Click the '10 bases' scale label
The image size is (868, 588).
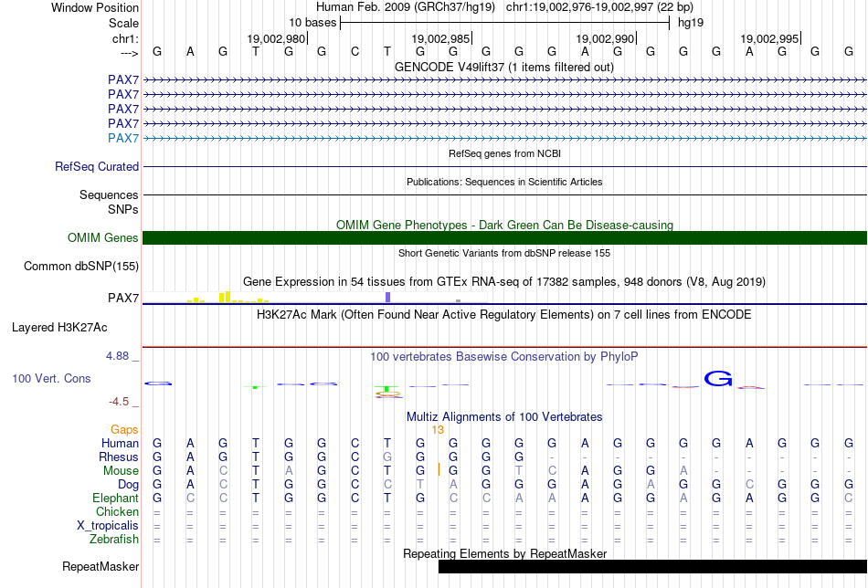(312, 23)
